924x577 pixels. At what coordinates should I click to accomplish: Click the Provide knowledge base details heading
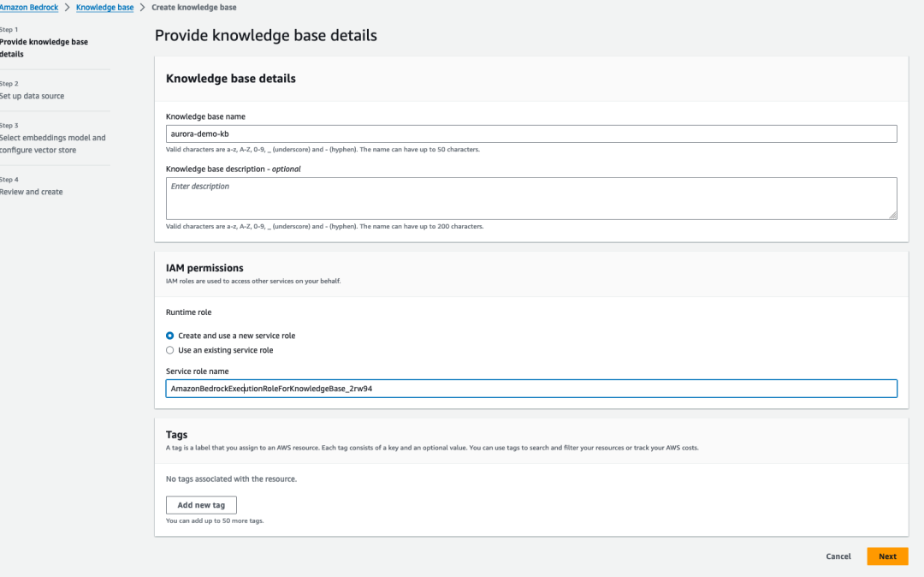click(x=266, y=35)
